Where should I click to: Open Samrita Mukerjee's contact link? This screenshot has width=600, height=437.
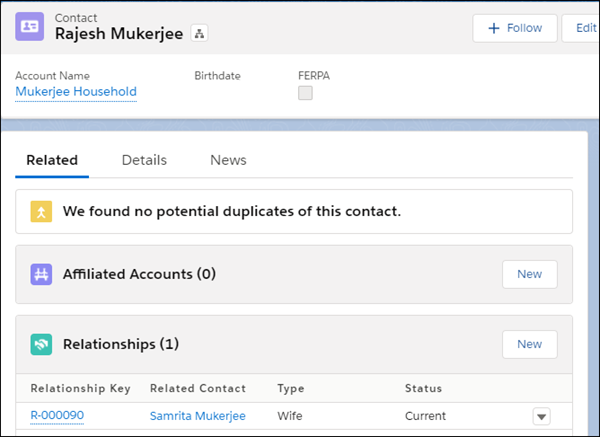pos(197,416)
